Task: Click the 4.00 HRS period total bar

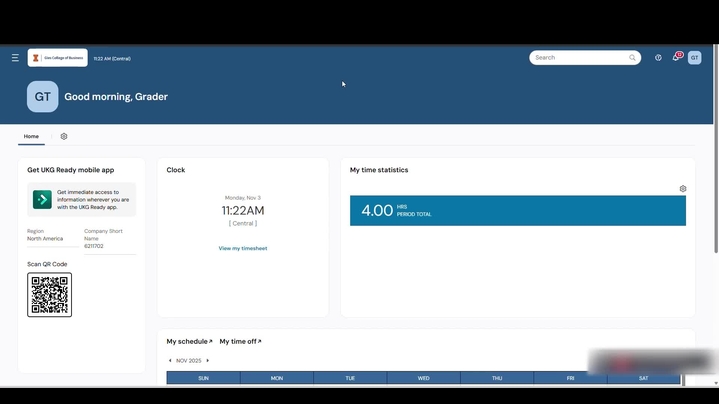Action: point(517,210)
